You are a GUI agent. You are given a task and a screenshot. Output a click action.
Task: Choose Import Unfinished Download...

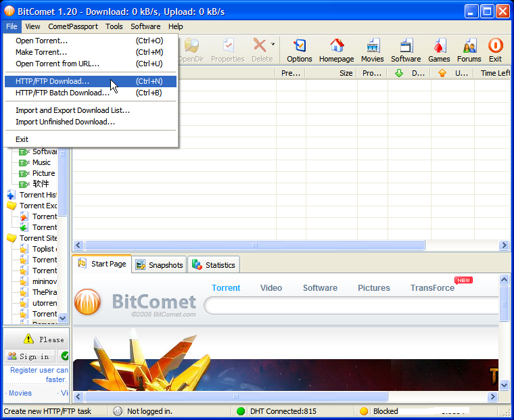pyautogui.click(x=91, y=122)
